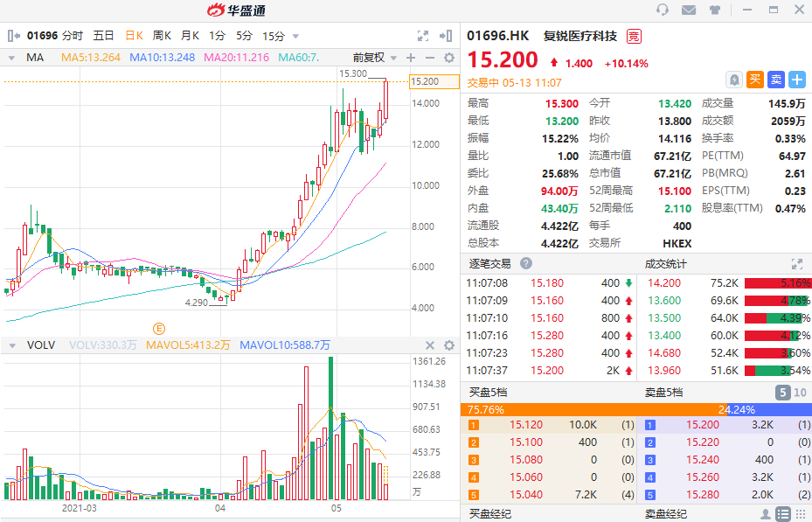Open fullscreen mode for the K-line chart

(x=423, y=36)
